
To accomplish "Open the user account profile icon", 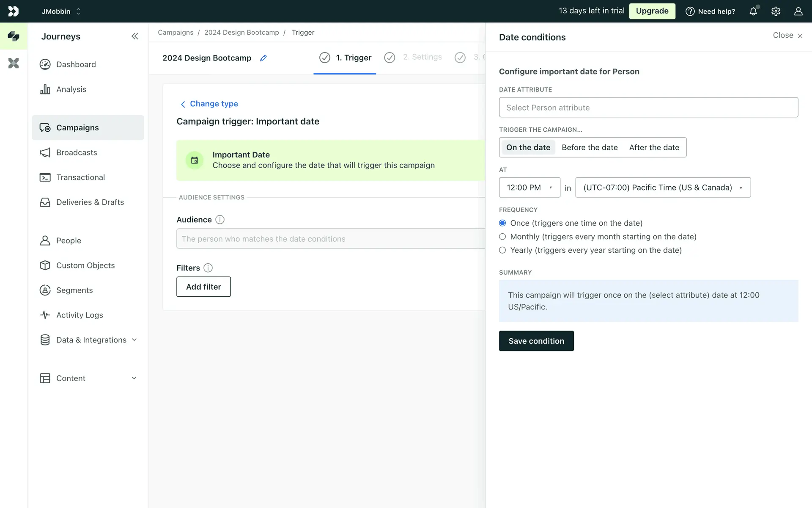I will 798,11.
